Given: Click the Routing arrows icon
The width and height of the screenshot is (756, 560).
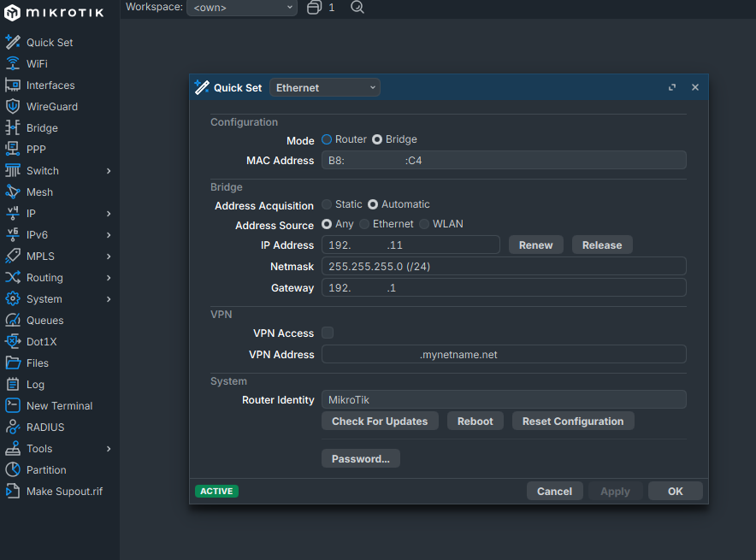Looking at the screenshot, I should [x=13, y=278].
